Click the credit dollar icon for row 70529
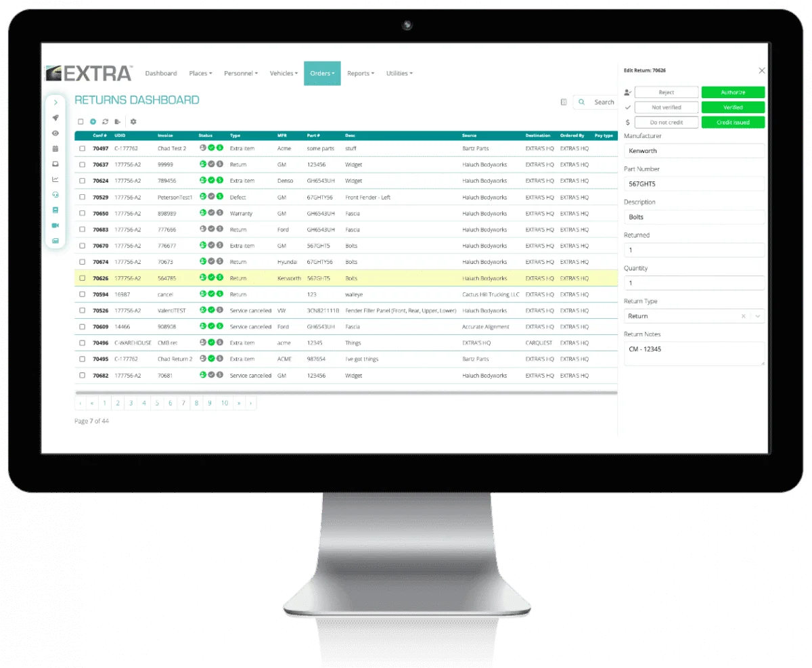This screenshot has width=812, height=668. click(220, 196)
